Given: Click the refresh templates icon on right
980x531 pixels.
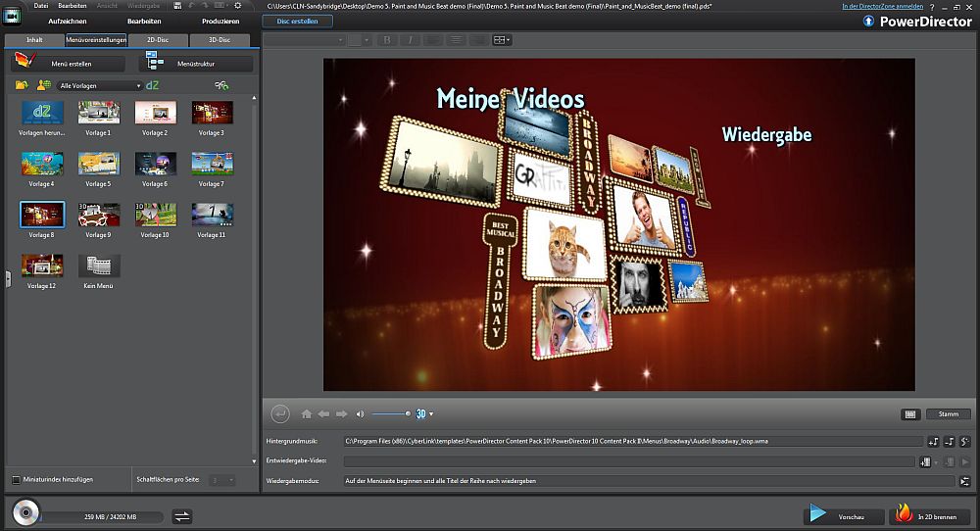Looking at the screenshot, I should pos(221,85).
